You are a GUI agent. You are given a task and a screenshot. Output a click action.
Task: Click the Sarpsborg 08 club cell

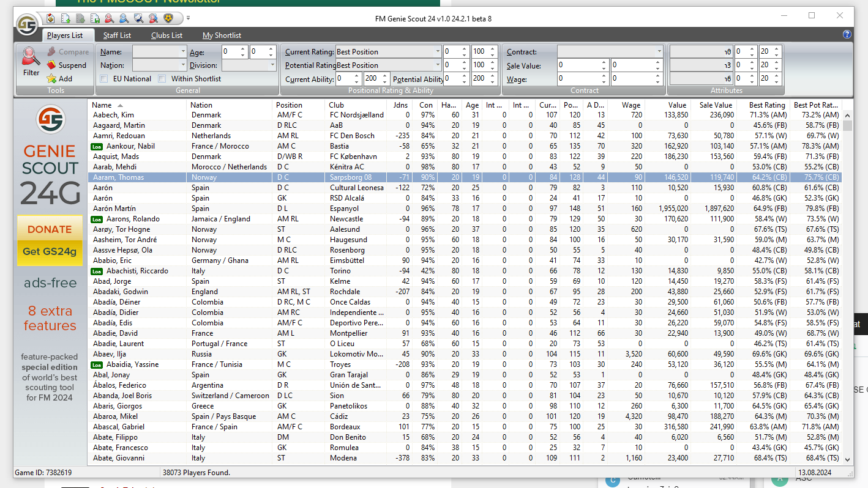[x=356, y=177]
